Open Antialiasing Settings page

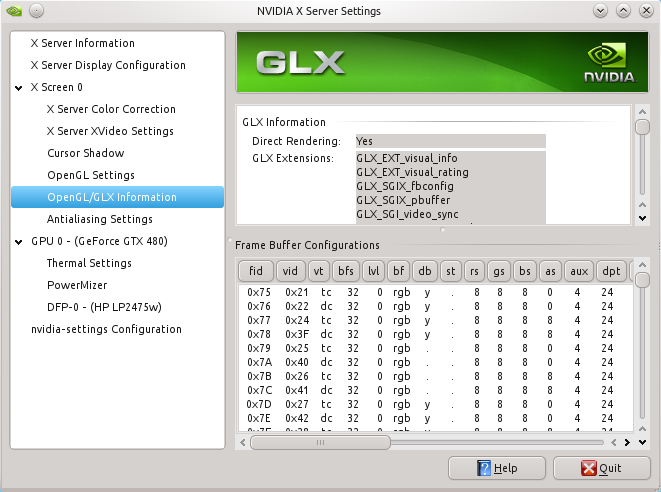coord(99,219)
